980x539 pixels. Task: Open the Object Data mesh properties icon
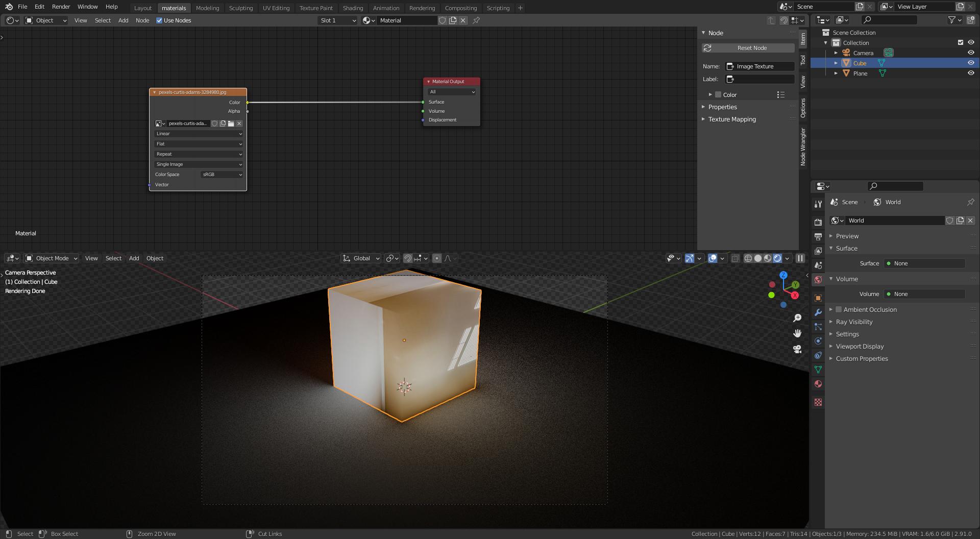818,370
